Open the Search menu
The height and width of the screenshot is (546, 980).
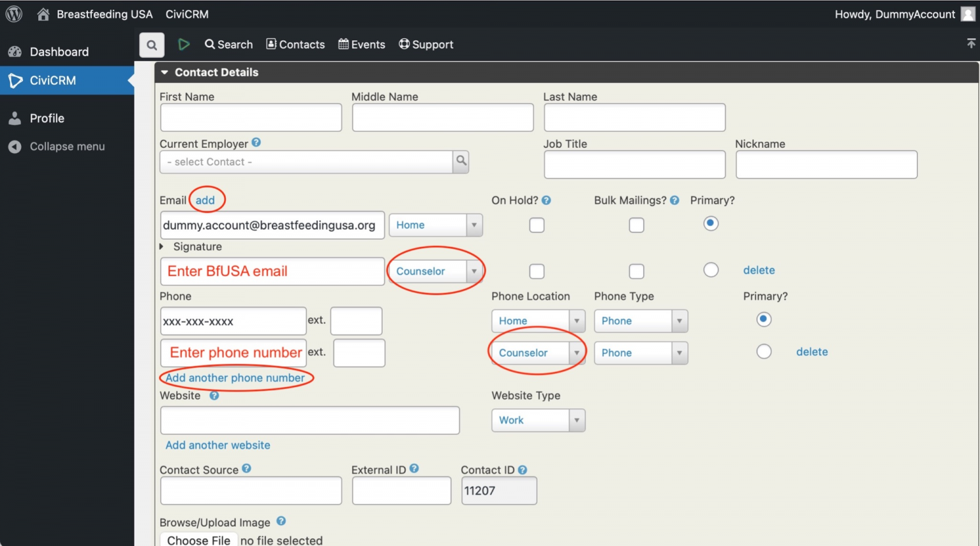(228, 45)
